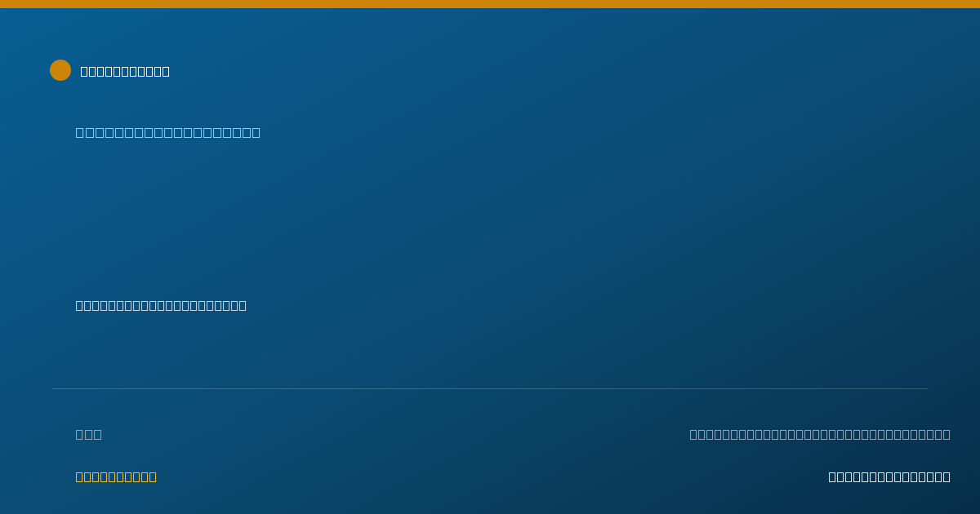Click the light blue heading line
The width and height of the screenshot is (980, 514).
(168, 132)
